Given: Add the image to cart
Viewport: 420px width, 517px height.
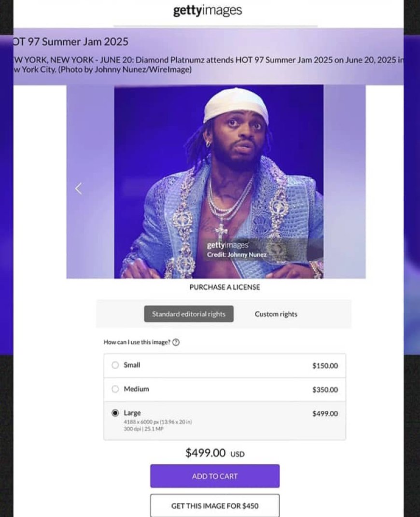Looking at the screenshot, I should click(x=215, y=476).
